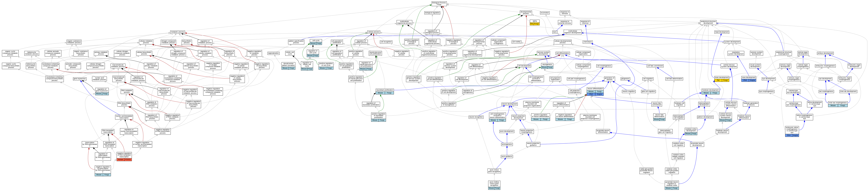868x191 pixels.
Task: Click 'radial glia-guided pyramidal neuron migration' node
Action: [646, 171]
